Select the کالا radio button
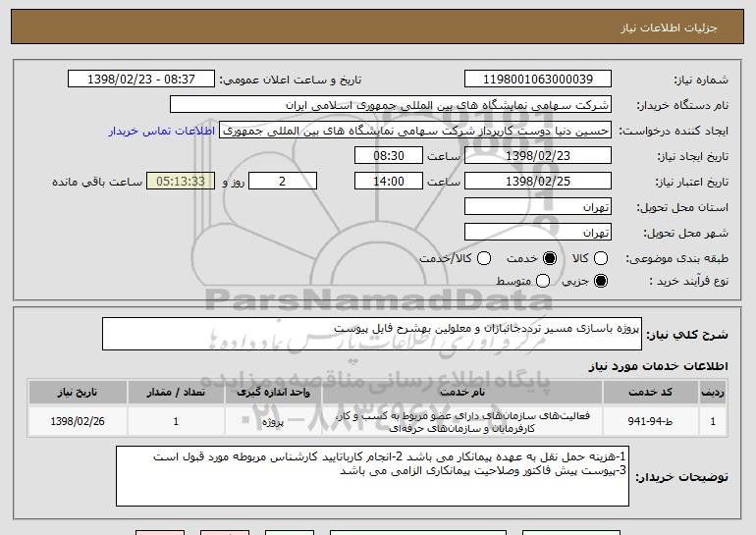The height and width of the screenshot is (535, 756). 601,258
